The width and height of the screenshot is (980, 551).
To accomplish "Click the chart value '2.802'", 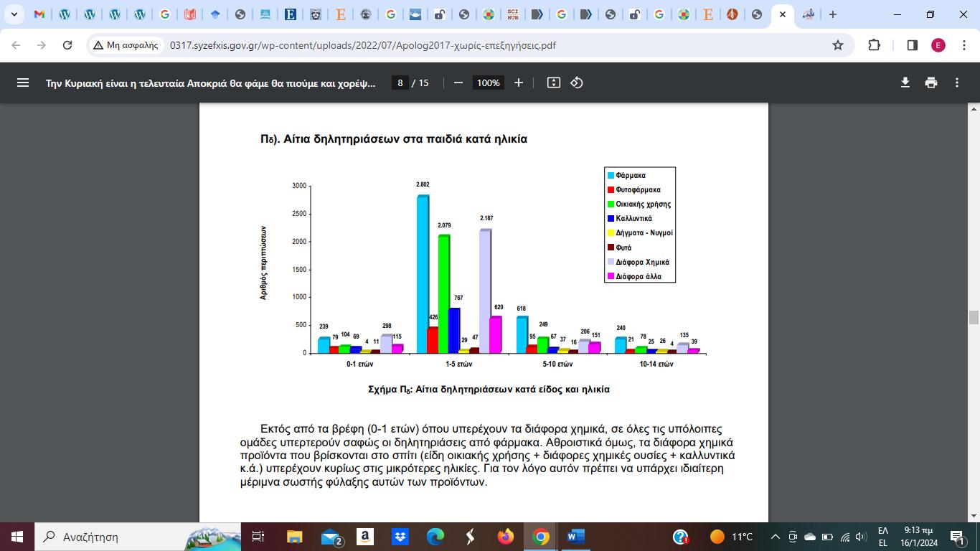I will click(x=423, y=184).
